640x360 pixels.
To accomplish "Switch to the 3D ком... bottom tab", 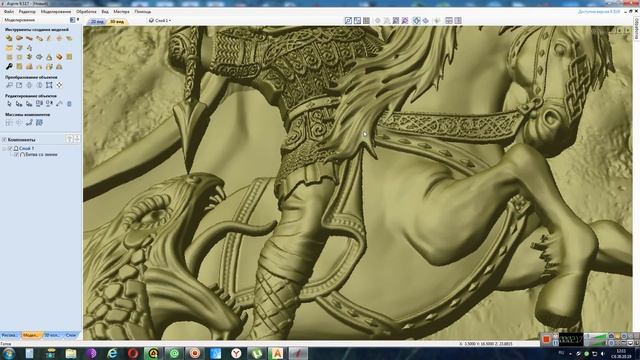I will pos(52,335).
